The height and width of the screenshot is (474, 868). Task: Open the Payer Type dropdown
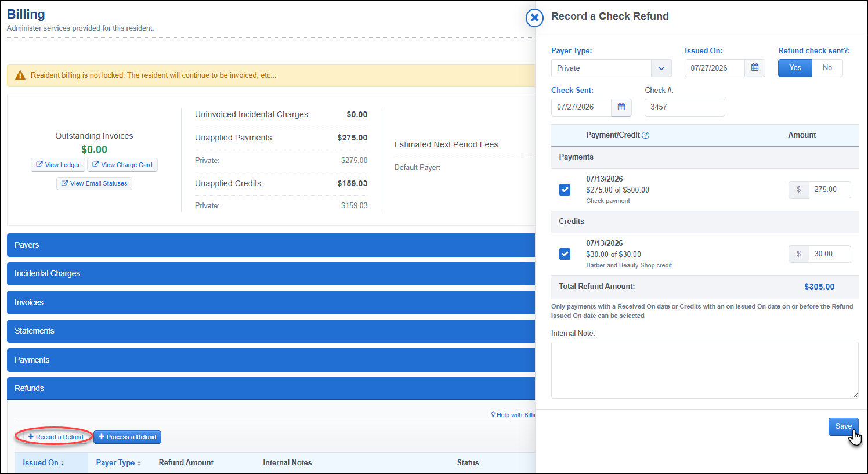611,68
